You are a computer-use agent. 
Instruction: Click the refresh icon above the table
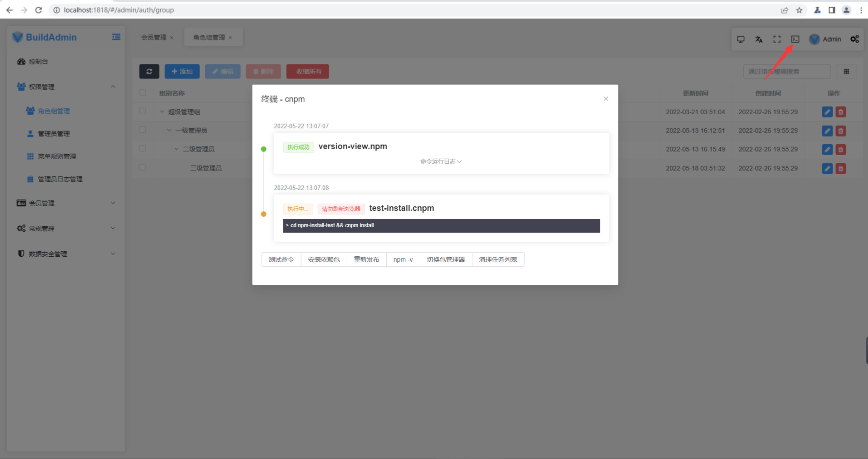pyautogui.click(x=149, y=71)
